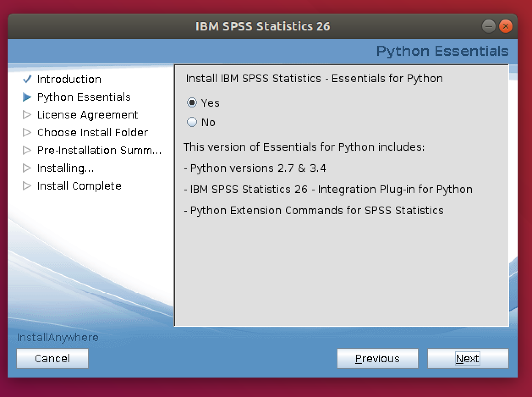
Task: Select the No radio button
Action: tap(192, 122)
